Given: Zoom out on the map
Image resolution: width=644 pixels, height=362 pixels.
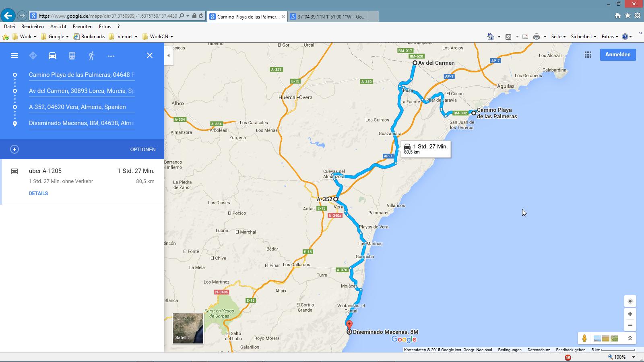Looking at the screenshot, I should pos(630,325).
